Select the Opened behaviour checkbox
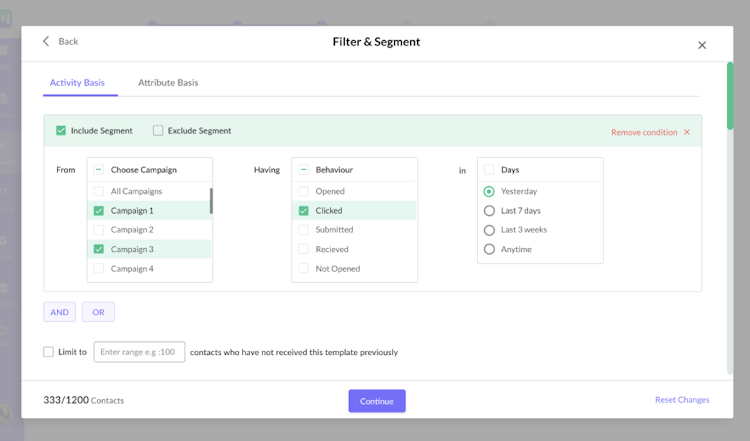 point(303,191)
